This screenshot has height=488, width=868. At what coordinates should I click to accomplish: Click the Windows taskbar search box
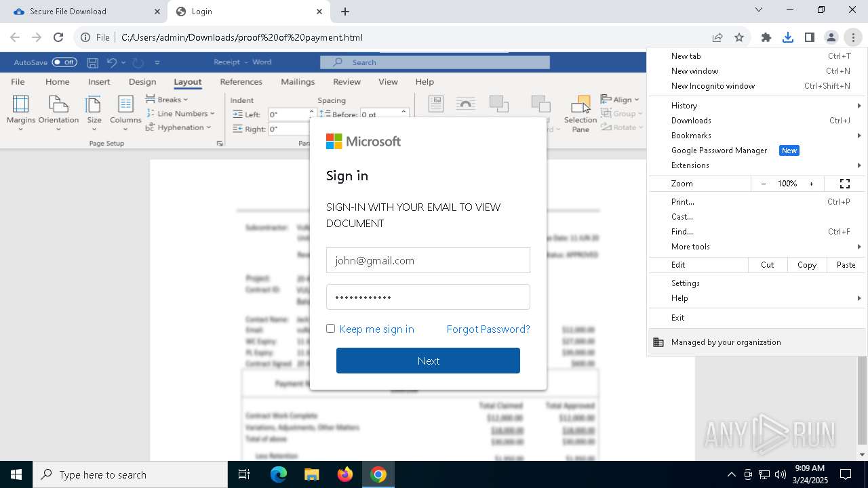130,474
